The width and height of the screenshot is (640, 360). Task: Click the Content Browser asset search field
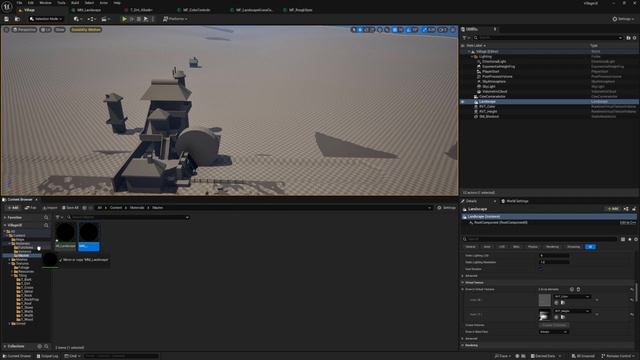click(x=128, y=217)
